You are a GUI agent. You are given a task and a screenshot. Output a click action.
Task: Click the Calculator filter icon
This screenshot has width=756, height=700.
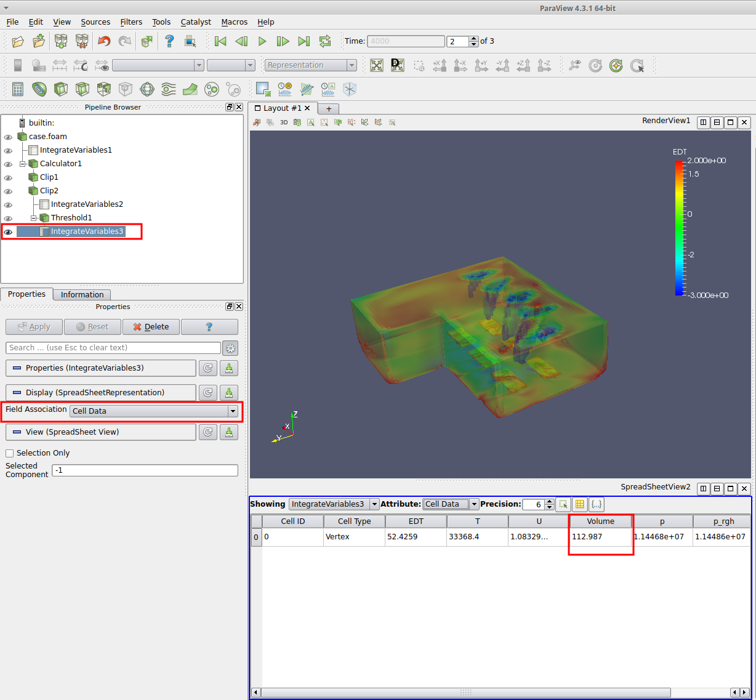(x=18, y=89)
